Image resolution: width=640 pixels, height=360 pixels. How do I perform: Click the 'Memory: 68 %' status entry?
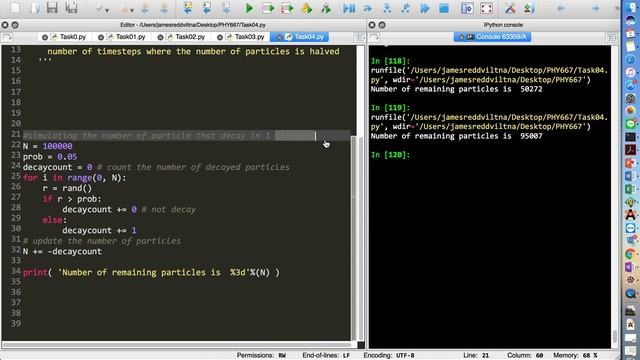pos(575,356)
